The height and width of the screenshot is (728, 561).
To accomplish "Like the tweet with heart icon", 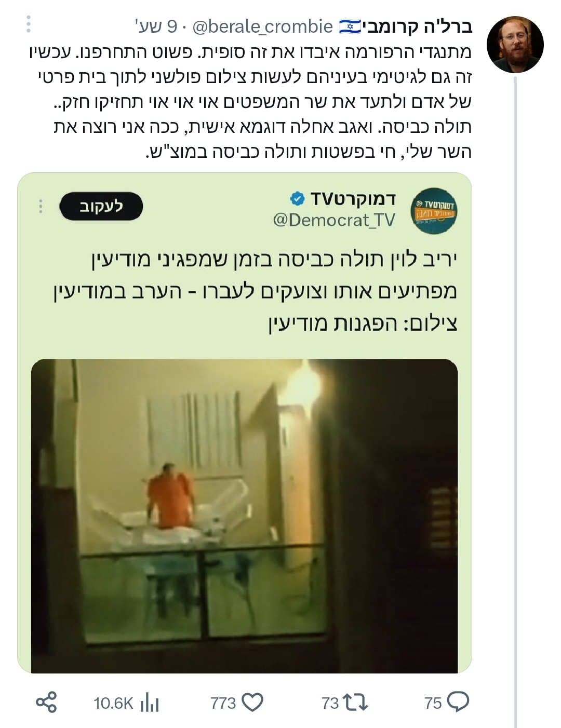I will coord(253,703).
